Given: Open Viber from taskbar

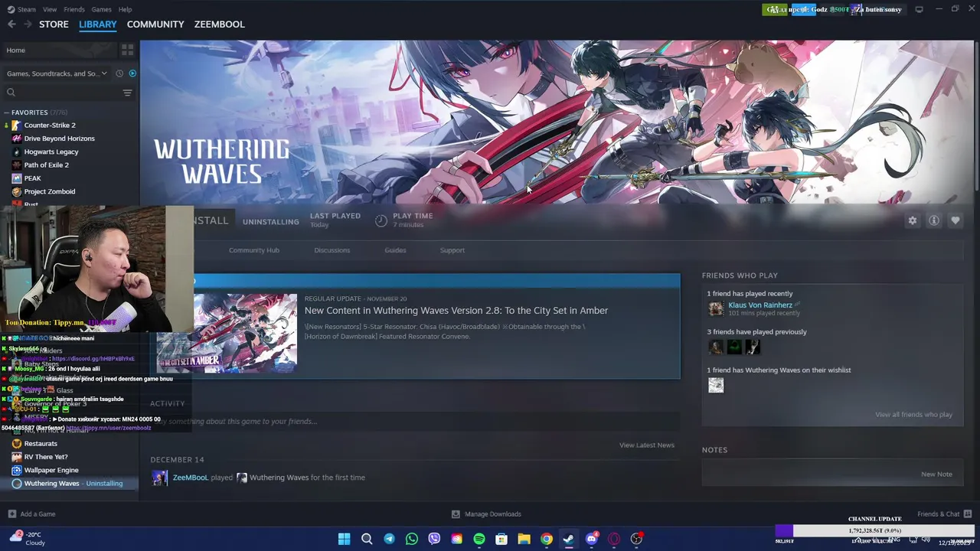Looking at the screenshot, I should (434, 539).
